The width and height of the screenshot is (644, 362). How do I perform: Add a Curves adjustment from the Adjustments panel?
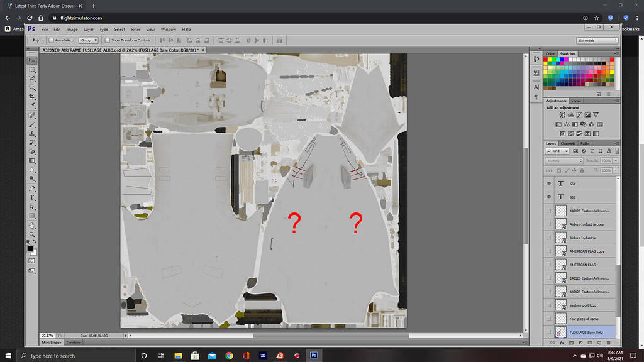(579, 114)
